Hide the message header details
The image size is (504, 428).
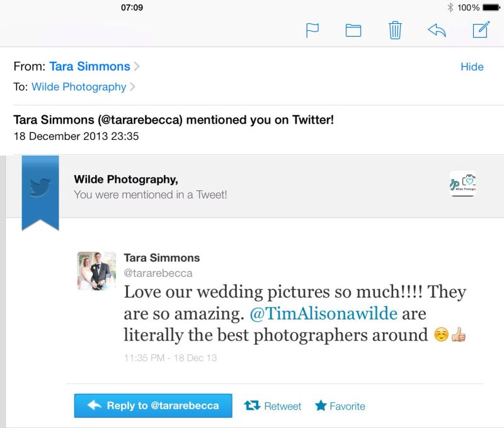coord(472,67)
